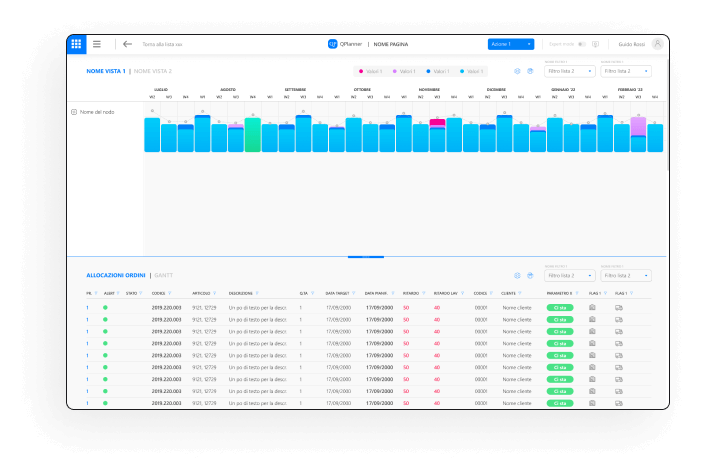Expand the Nome del nodo row

click(x=74, y=112)
